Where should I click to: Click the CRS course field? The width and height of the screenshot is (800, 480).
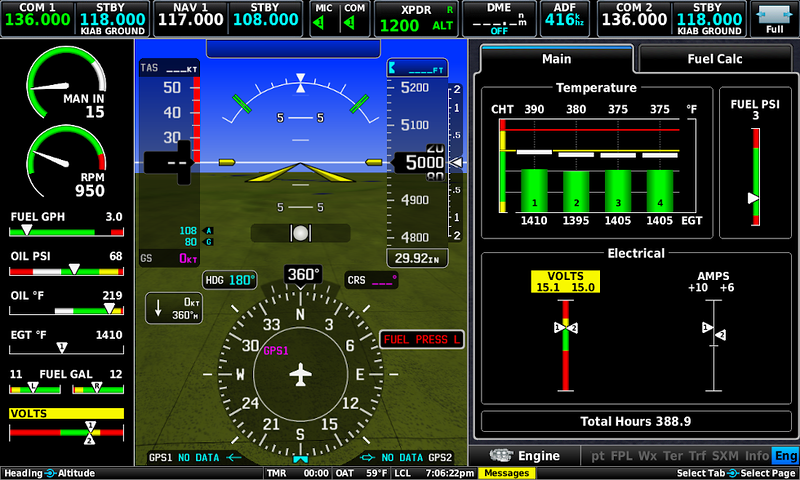coord(371,280)
